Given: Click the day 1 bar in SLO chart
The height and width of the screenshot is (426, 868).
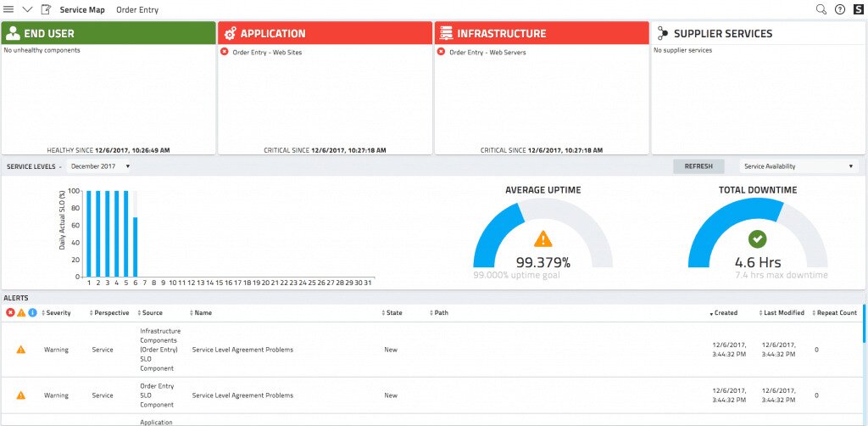Looking at the screenshot, I should coord(88,233).
